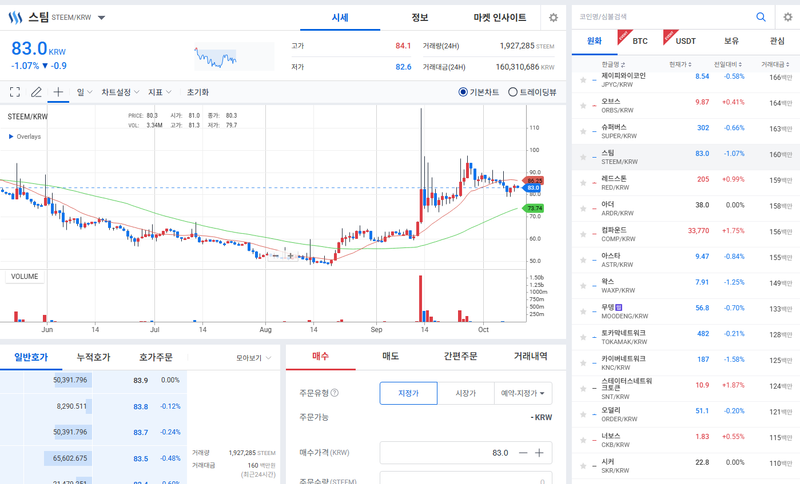Favorite star for 토카막네트워크 row

[583, 337]
